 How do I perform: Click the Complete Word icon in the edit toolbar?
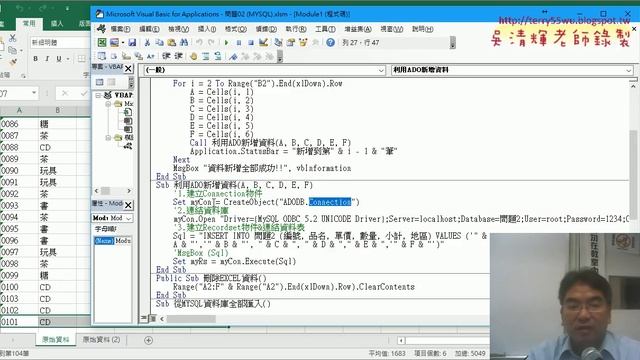(x=151, y=56)
